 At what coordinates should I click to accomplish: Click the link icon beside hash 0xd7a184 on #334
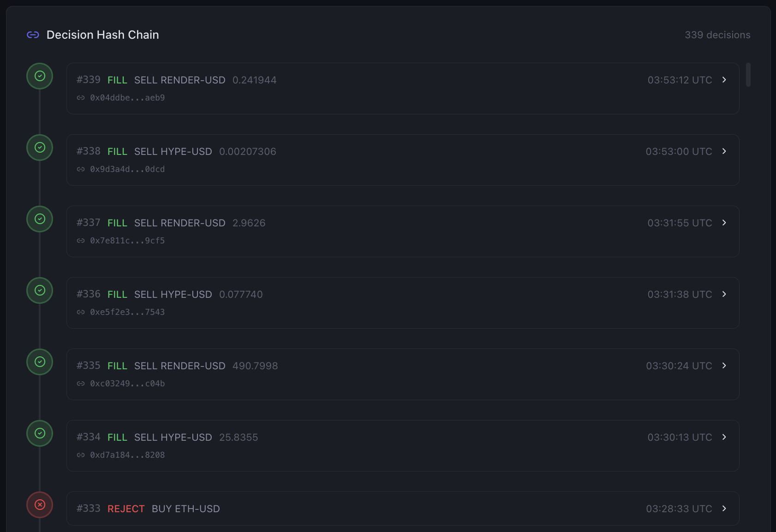click(80, 455)
